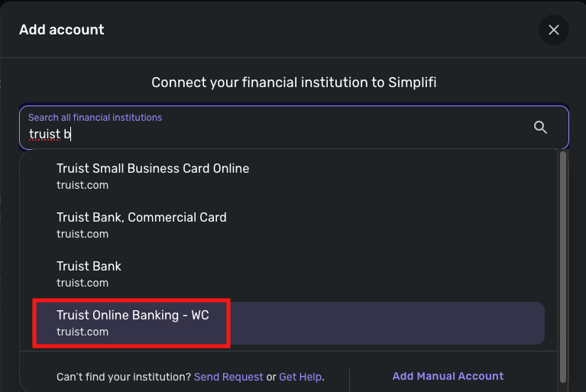The width and height of the screenshot is (586, 392).
Task: Click the Can't find your institution text
Action: [122, 377]
